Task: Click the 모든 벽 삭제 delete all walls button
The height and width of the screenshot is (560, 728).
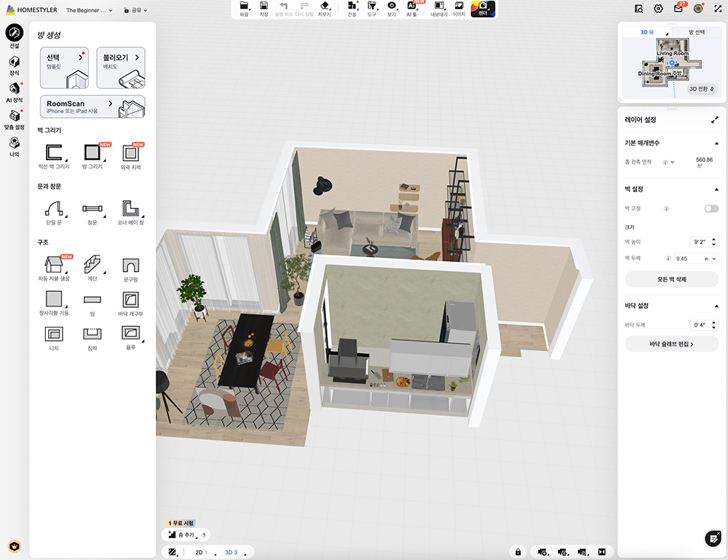Action: point(670,280)
